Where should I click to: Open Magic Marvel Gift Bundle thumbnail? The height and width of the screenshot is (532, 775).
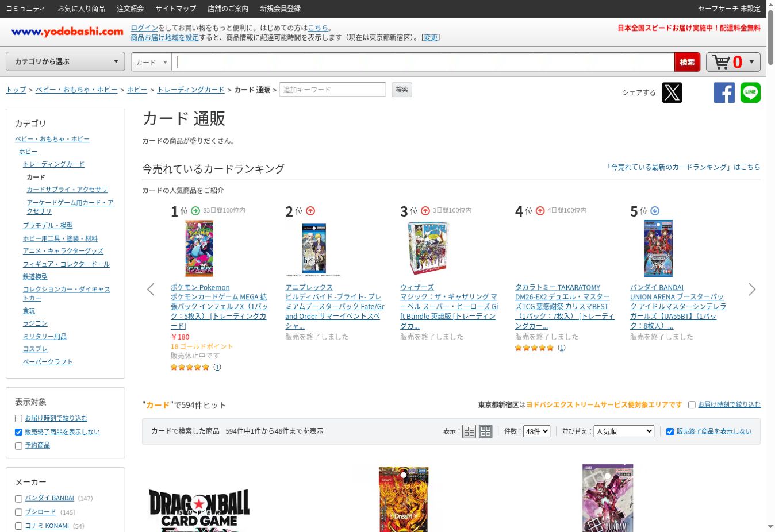pos(428,249)
